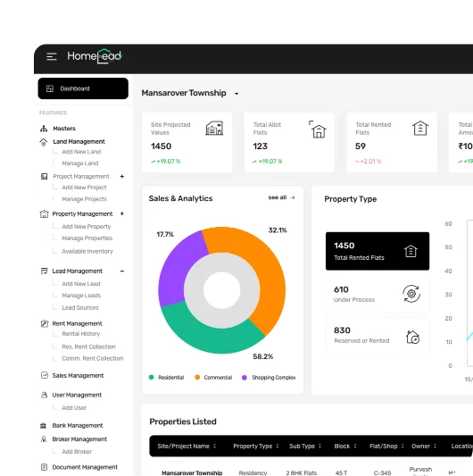The height and width of the screenshot is (476, 473).
Task: Click the Masters hierarchy icon
Action: coord(44,129)
